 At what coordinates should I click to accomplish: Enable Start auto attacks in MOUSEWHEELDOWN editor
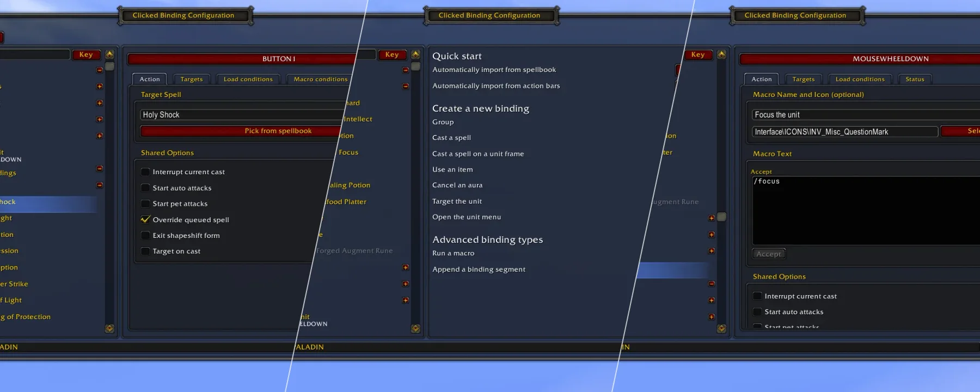pos(757,312)
